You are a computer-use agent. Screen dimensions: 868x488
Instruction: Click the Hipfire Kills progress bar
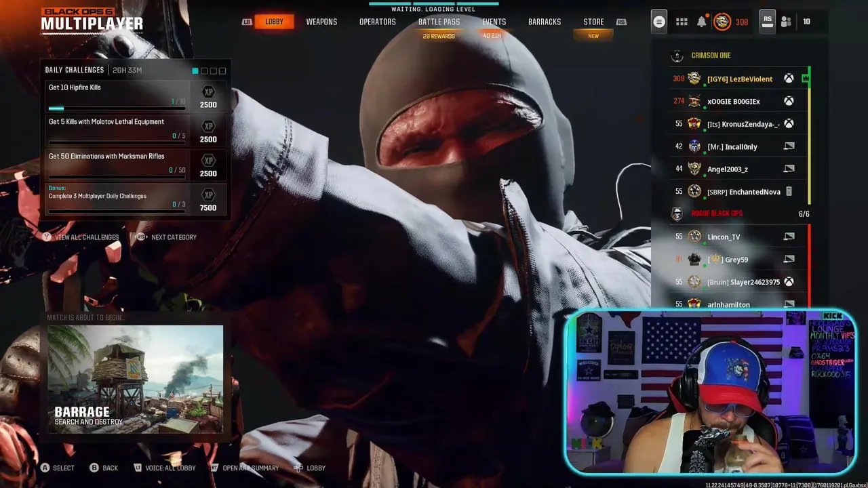coord(117,108)
